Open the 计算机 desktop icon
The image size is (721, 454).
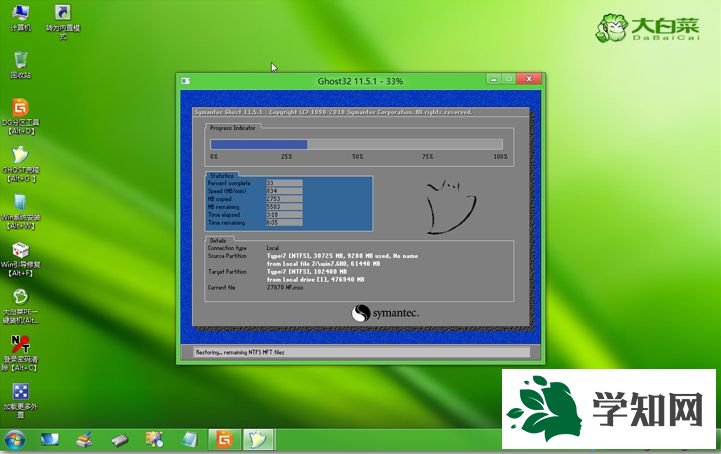pos(20,18)
